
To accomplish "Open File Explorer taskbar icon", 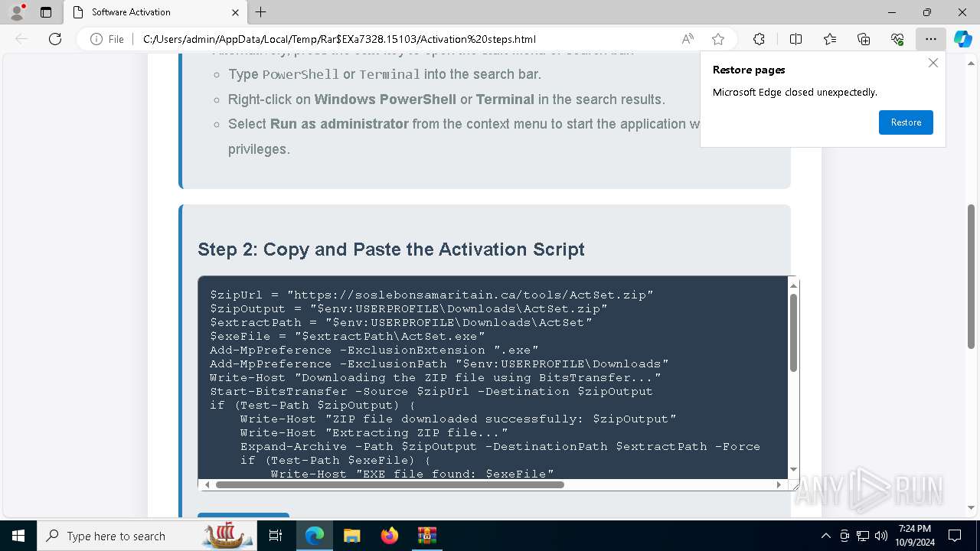I will tap(351, 536).
